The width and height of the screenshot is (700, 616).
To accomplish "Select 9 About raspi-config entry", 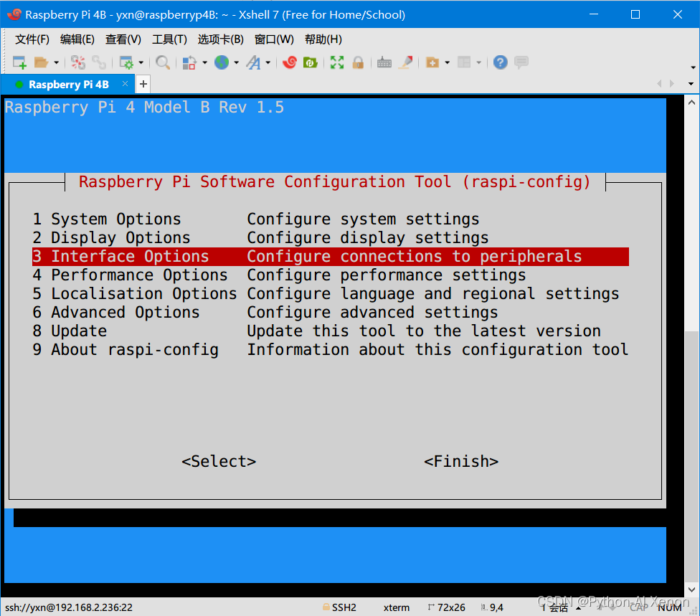I will (x=331, y=350).
